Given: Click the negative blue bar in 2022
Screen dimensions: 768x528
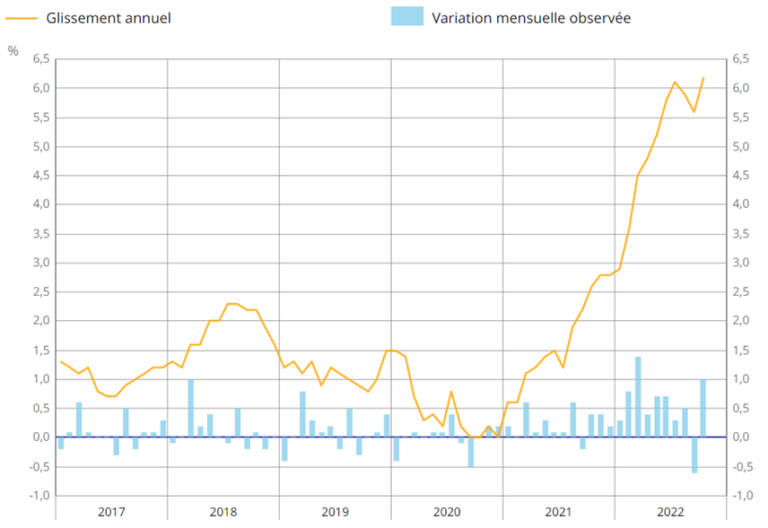Looking at the screenshot, I should click(x=694, y=455).
